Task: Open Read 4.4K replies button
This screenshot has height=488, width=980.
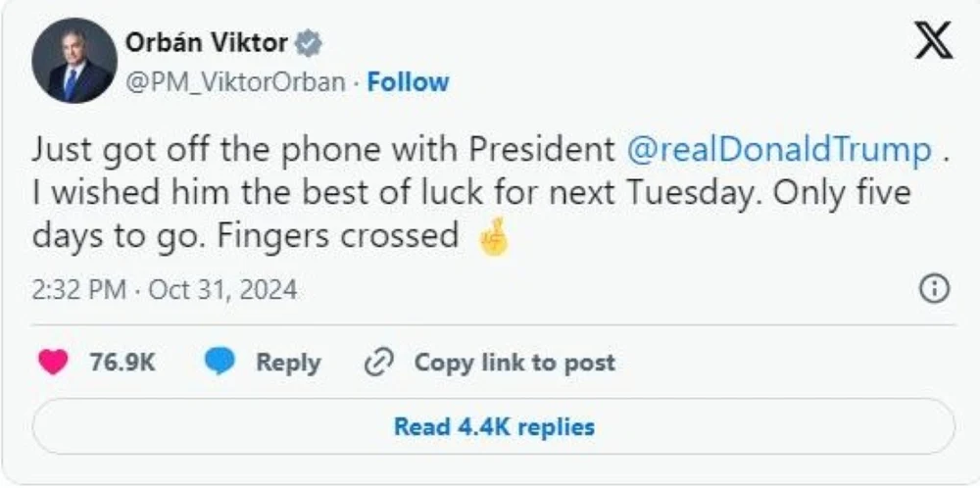Action: click(x=494, y=426)
